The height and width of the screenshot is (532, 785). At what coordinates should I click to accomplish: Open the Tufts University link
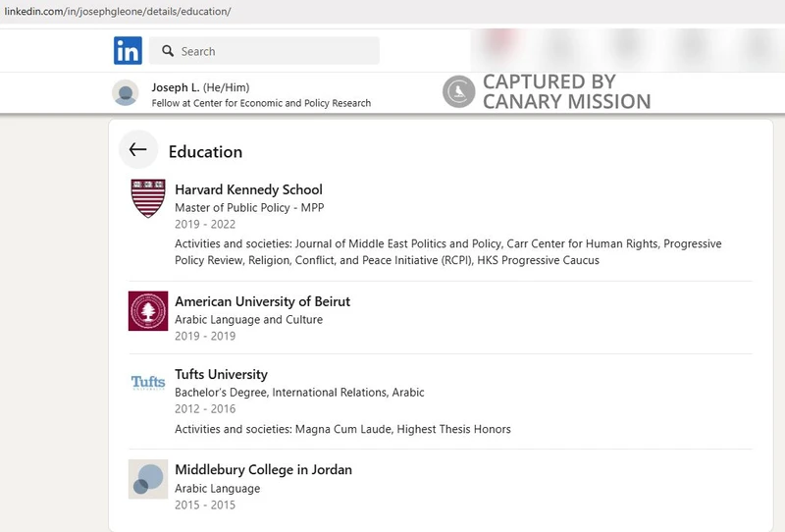click(222, 375)
